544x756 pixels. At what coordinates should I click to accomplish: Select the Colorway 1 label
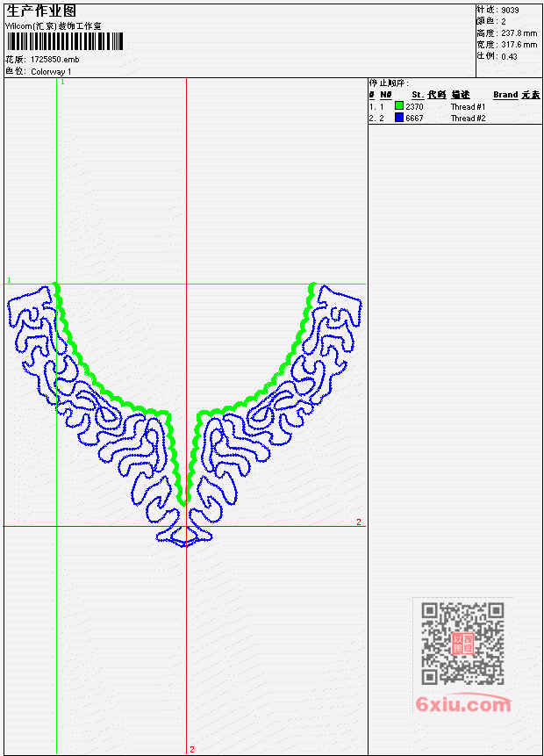coord(51,72)
